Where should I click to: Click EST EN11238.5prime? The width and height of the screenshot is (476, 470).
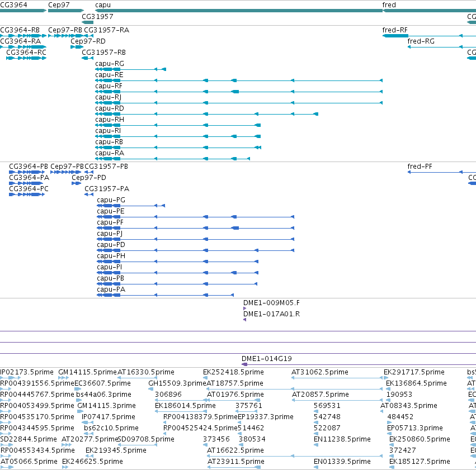342,439
